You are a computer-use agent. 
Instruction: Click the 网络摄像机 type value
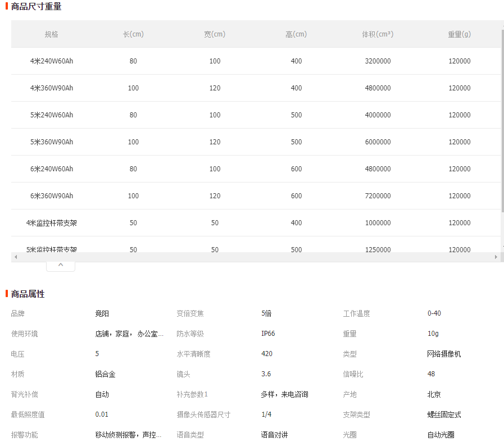point(444,354)
